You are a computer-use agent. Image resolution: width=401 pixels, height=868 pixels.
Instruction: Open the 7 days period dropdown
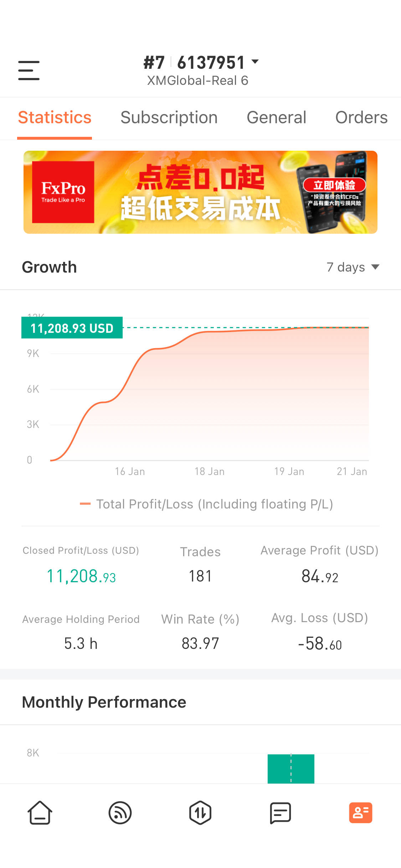pyautogui.click(x=353, y=267)
